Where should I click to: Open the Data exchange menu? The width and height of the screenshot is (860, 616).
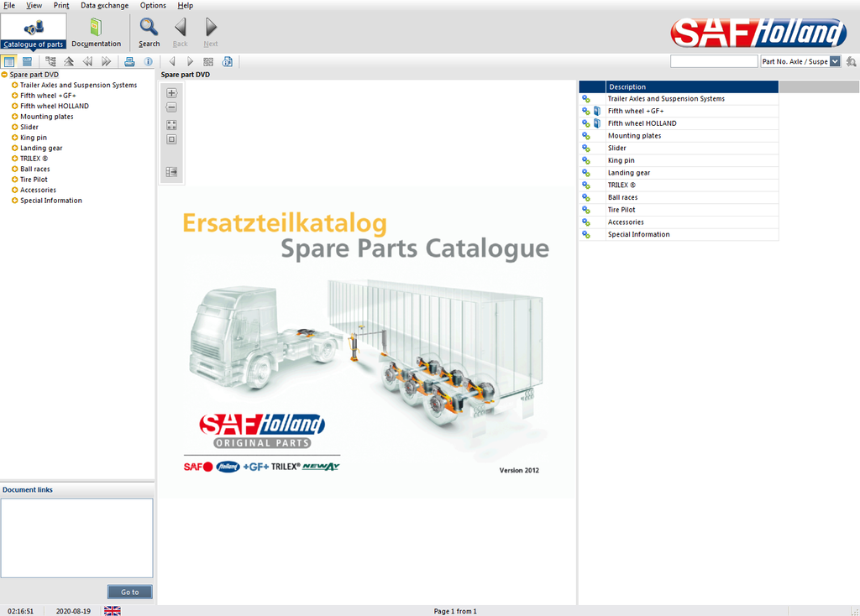104,6
